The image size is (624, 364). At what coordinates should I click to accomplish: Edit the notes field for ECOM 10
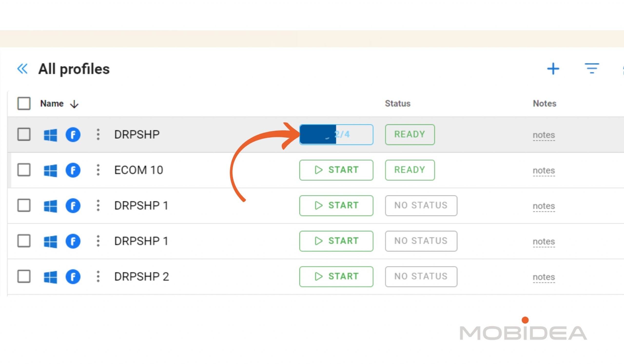click(x=544, y=171)
